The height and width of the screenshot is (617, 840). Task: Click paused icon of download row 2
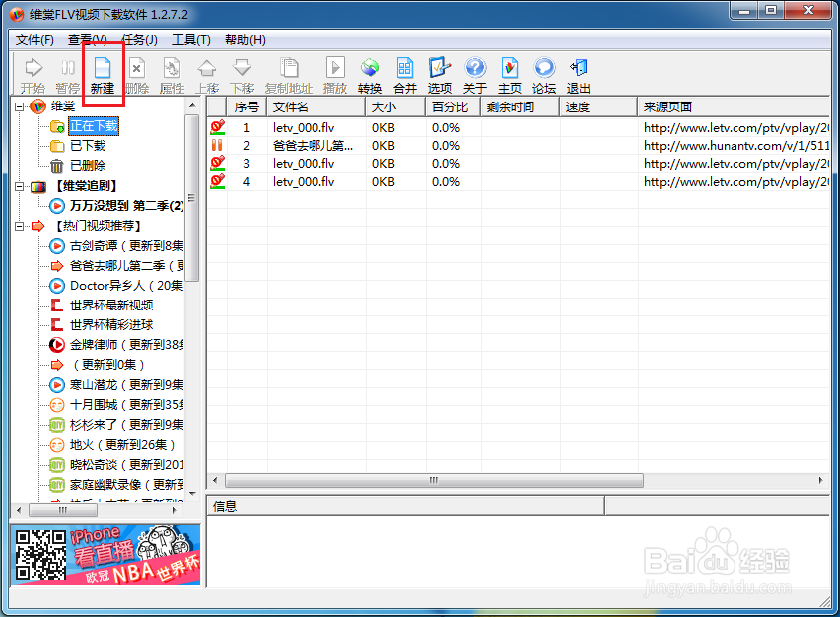(217, 145)
